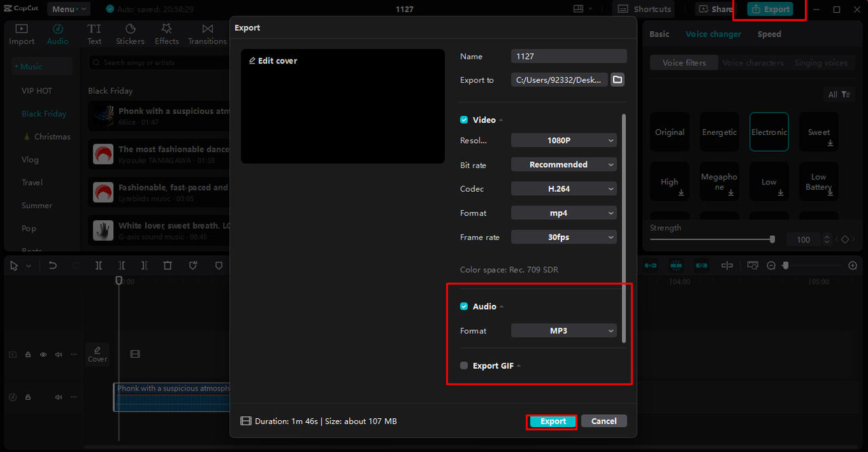Select the Original voice filter
This screenshot has height=452, width=868.
coord(669,132)
